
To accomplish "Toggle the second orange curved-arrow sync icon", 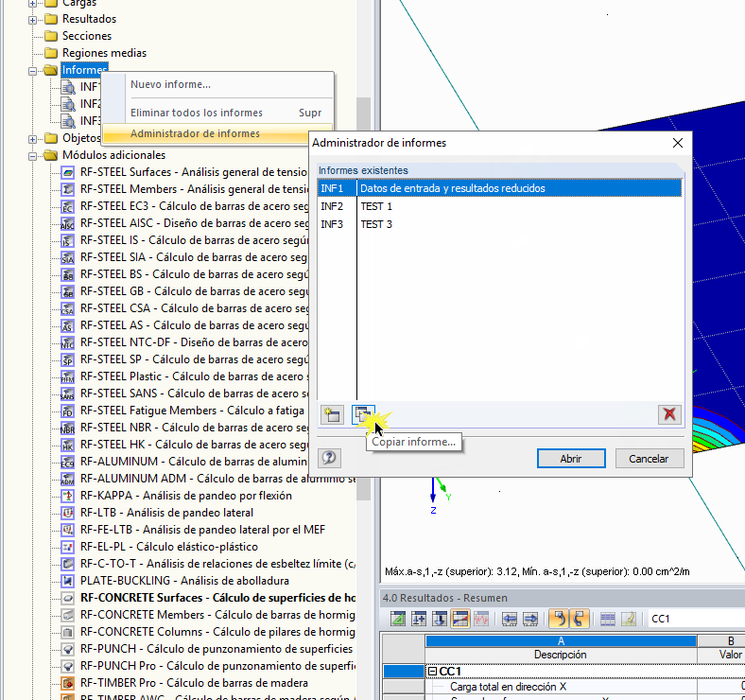I will pyautogui.click(x=580, y=619).
